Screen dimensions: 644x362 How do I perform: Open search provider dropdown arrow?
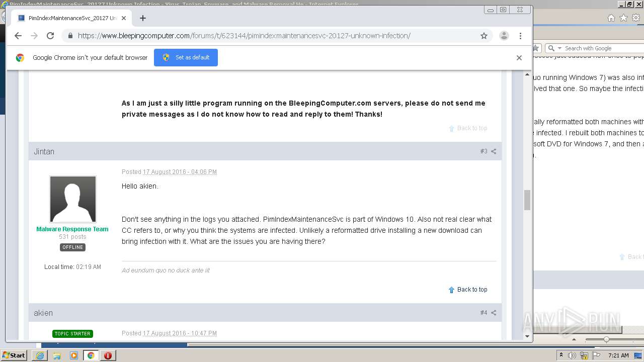[559, 48]
